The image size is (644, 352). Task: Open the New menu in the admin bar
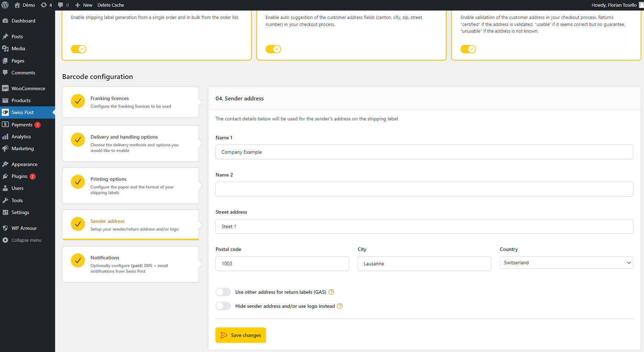[83, 5]
